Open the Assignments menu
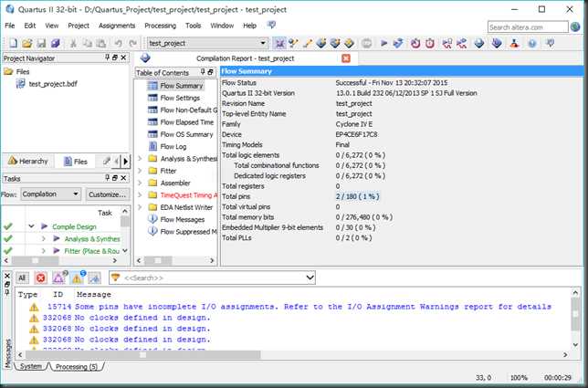Viewport: 588px width, 388px height. (x=117, y=26)
